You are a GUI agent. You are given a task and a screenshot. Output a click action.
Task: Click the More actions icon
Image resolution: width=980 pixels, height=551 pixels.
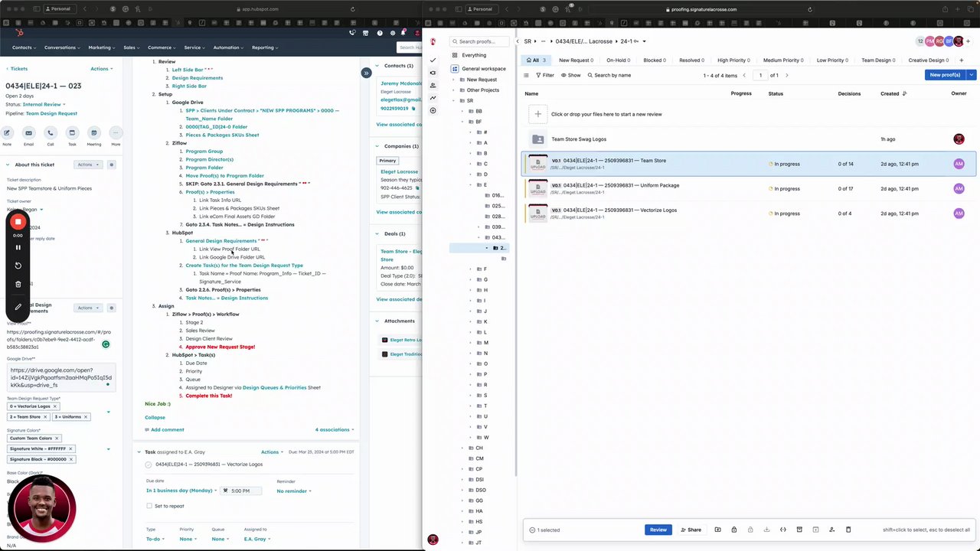click(x=116, y=132)
